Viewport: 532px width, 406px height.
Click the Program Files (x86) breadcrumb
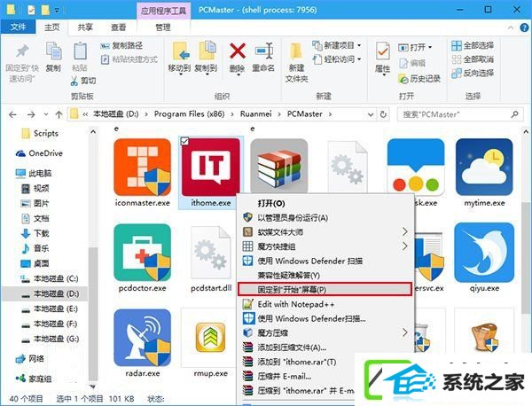click(x=190, y=114)
